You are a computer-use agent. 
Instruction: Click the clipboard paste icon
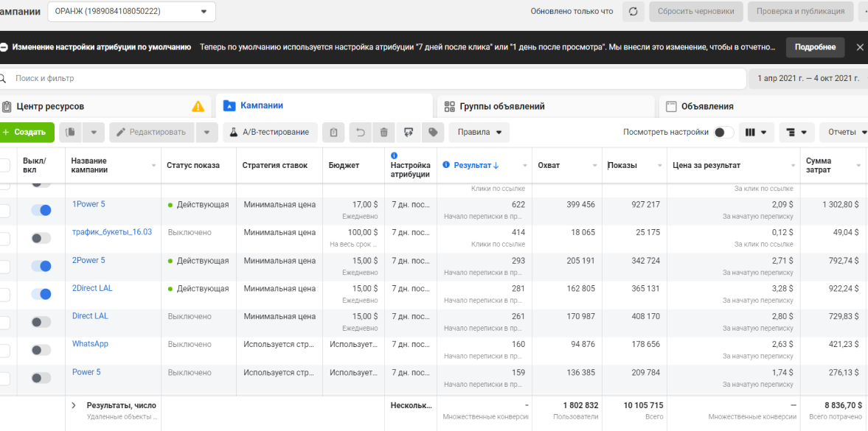333,132
